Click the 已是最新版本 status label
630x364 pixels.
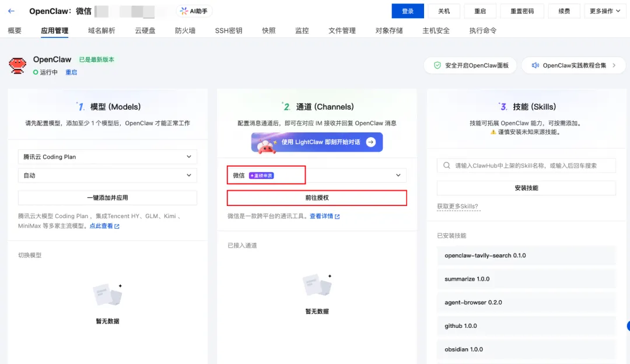pyautogui.click(x=96, y=60)
